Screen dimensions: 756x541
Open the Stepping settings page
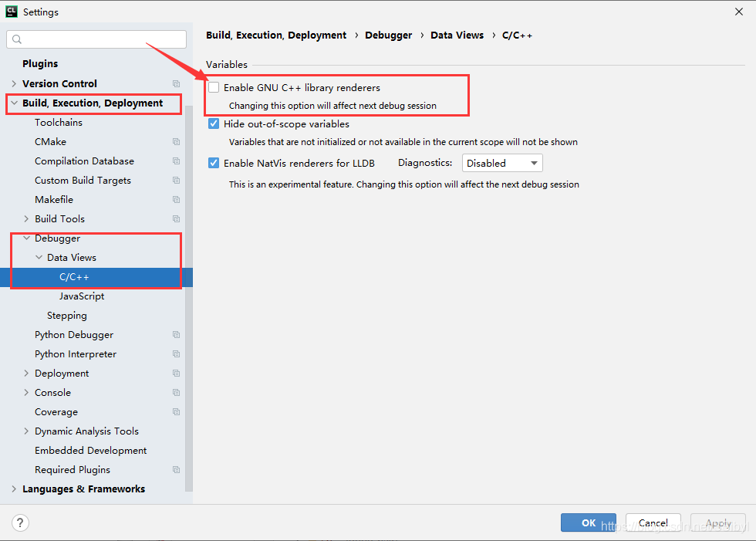click(x=67, y=316)
